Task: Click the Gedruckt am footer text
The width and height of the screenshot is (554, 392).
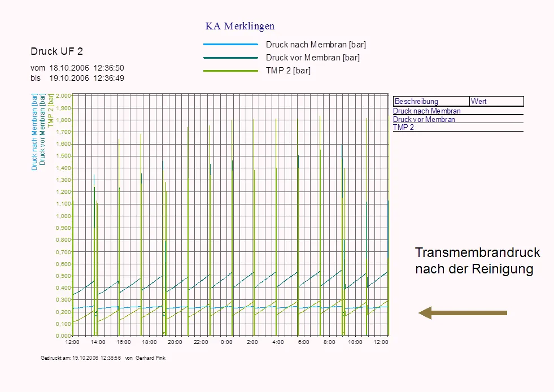Action: 103,358
